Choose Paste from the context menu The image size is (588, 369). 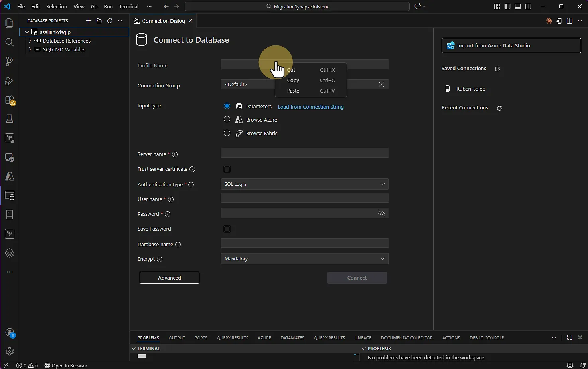click(x=293, y=91)
